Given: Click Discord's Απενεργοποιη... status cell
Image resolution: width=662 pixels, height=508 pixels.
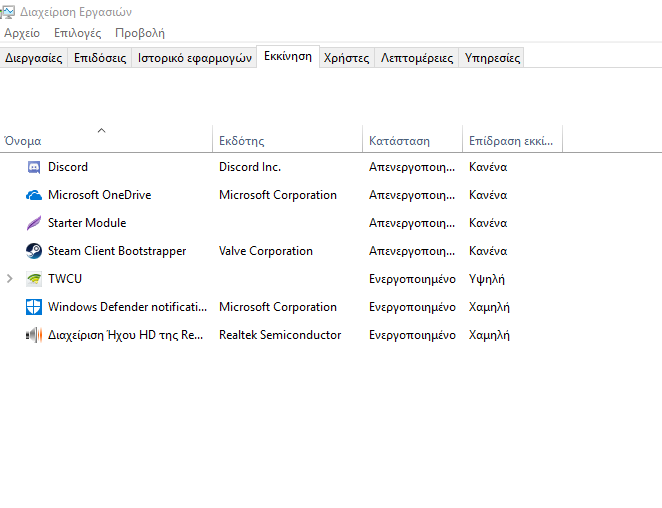Looking at the screenshot, I should [x=412, y=167].
